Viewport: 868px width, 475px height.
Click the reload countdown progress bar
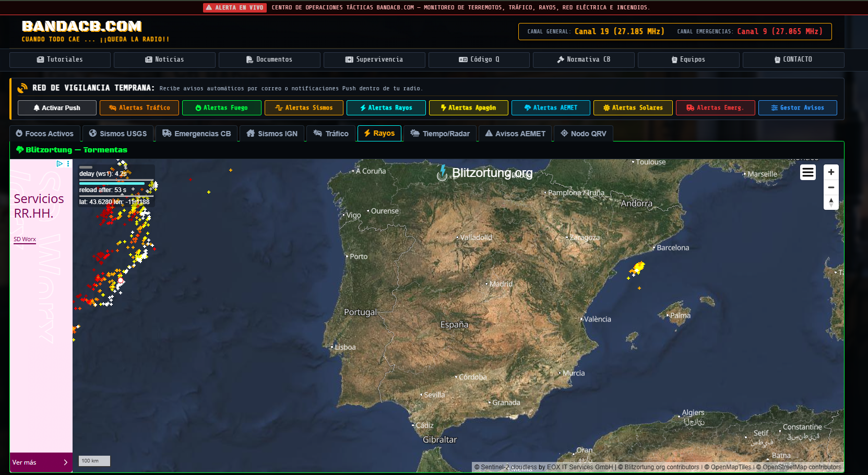(116, 183)
